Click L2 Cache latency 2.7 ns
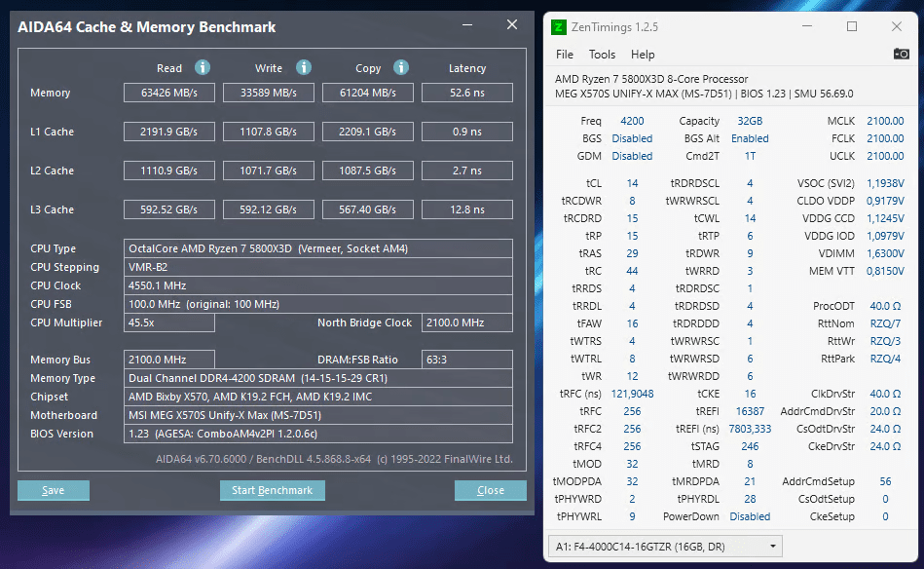Viewport: 924px width, 569px height. coord(467,171)
